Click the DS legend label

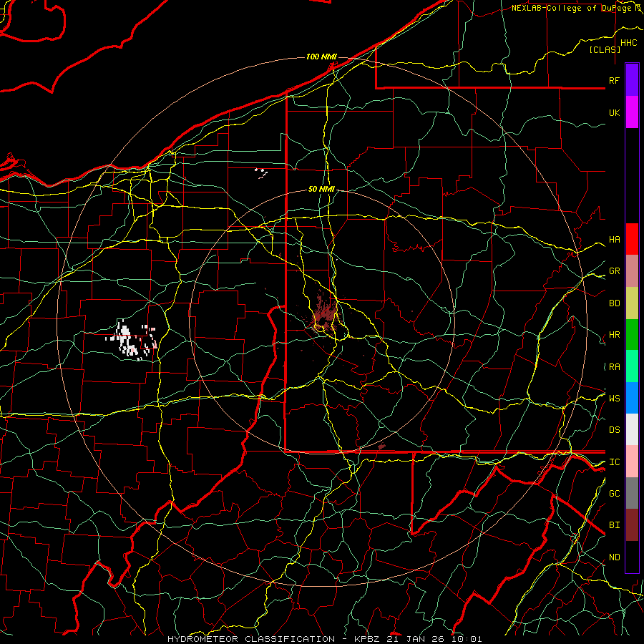(x=614, y=430)
